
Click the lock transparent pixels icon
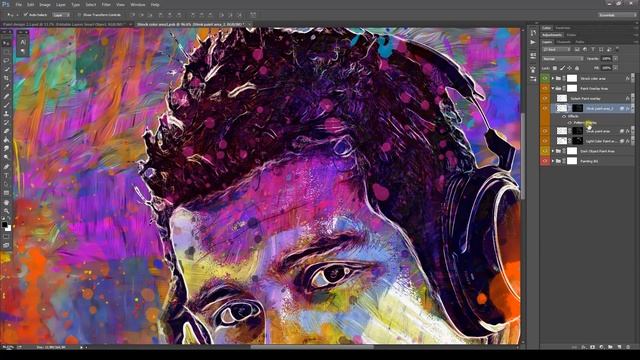[555, 68]
